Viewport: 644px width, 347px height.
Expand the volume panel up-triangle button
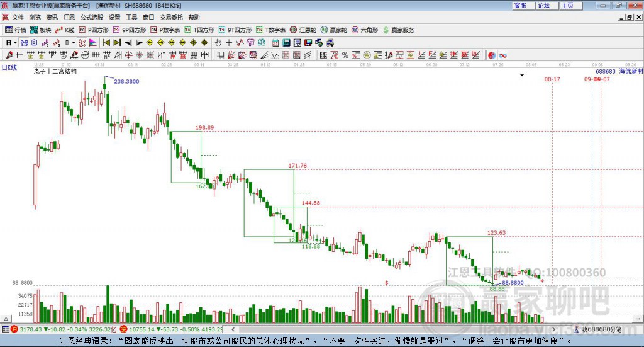[6, 319]
